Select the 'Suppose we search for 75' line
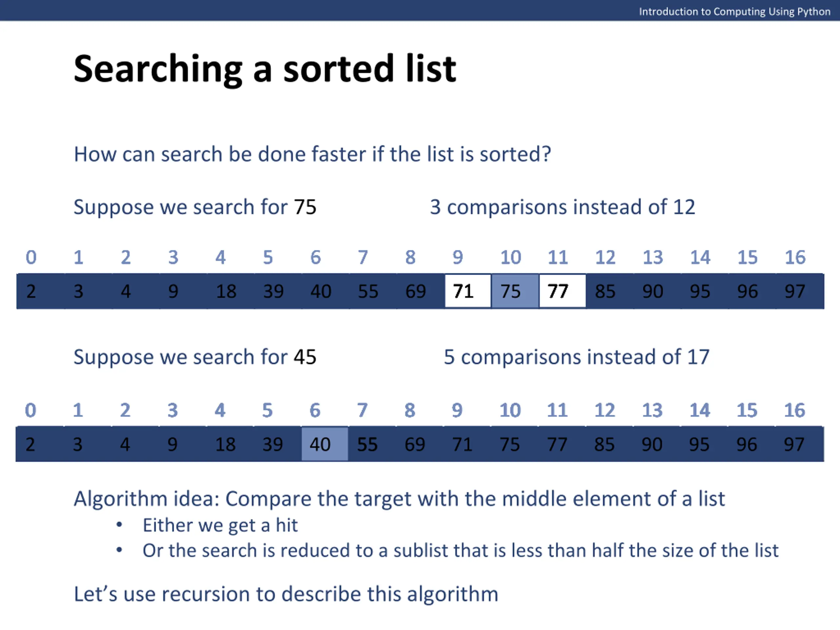 (195, 207)
